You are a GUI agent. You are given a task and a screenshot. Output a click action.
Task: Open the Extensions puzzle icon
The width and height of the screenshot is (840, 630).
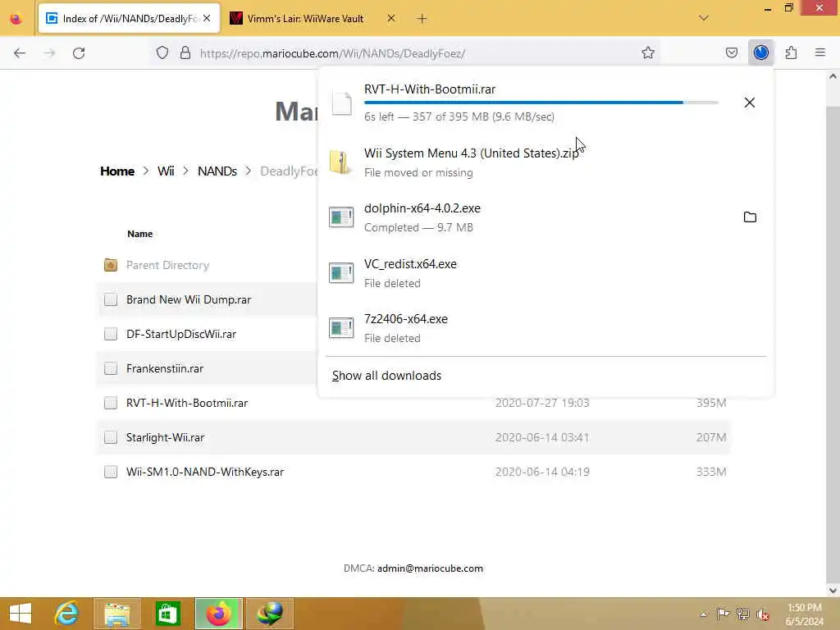tap(792, 52)
